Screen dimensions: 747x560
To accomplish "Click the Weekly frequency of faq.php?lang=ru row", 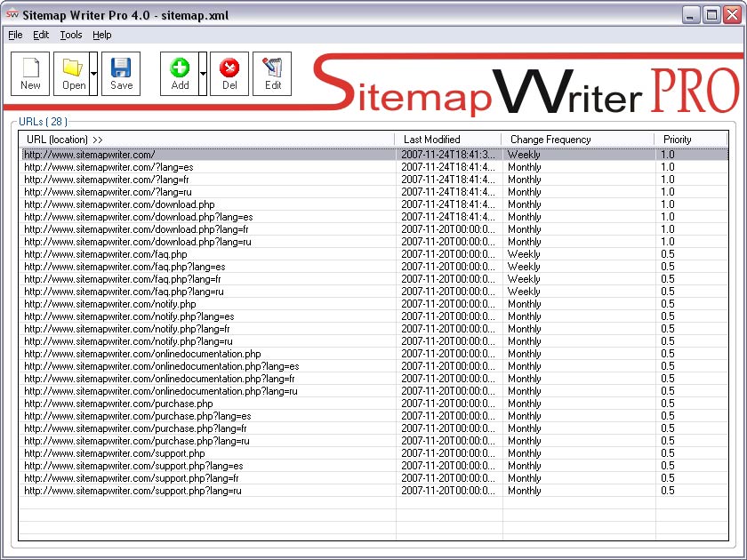I will (x=524, y=292).
